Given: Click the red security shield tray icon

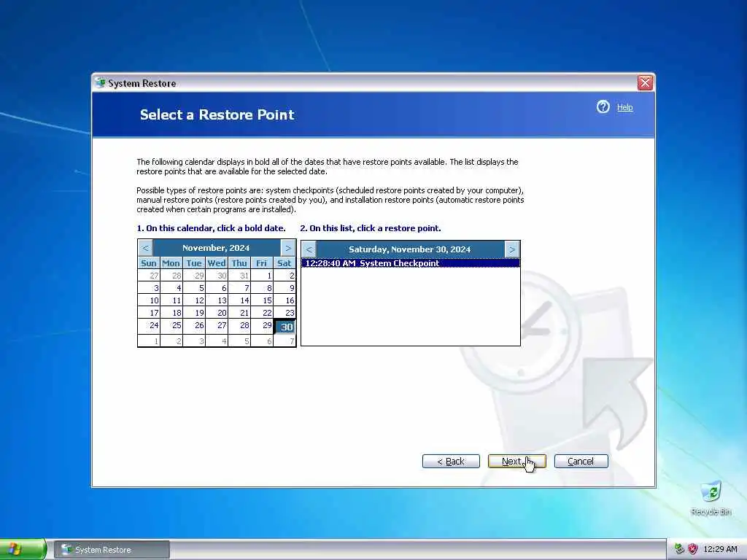Looking at the screenshot, I should click(x=693, y=549).
